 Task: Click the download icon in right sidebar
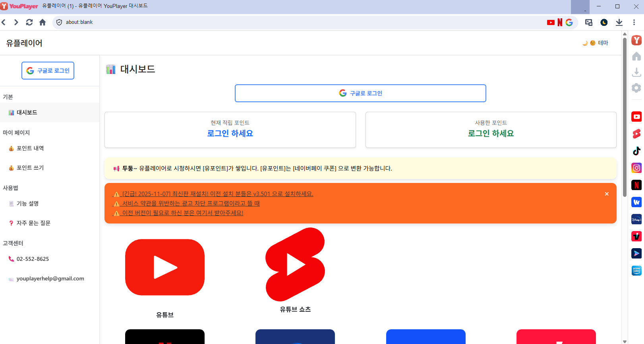[x=636, y=72]
